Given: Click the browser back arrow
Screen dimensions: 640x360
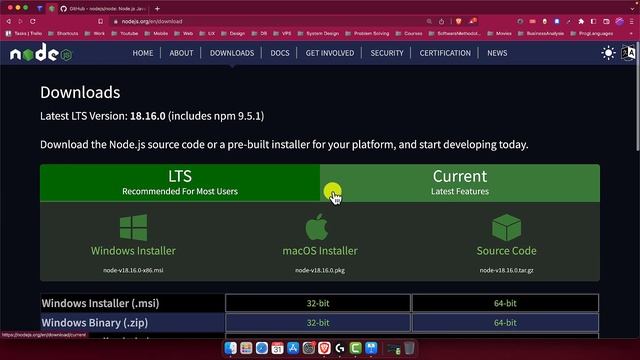Looking at the screenshot, I should (x=9, y=21).
